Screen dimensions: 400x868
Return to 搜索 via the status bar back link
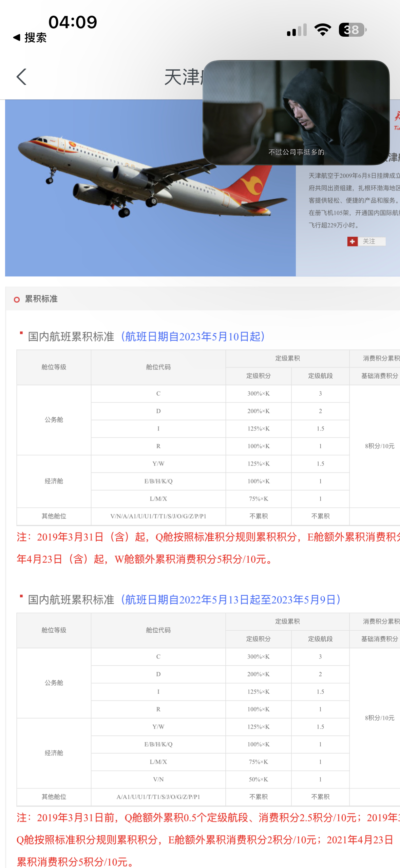pos(30,37)
